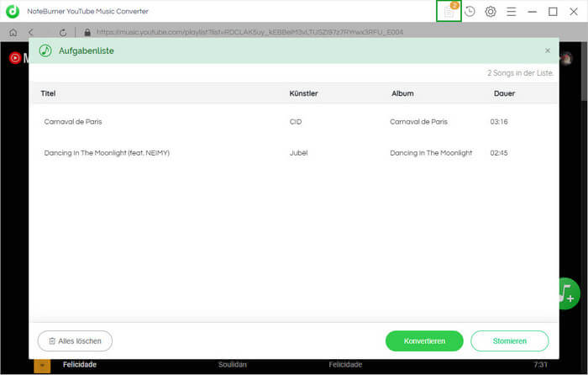588x375 pixels.
Task: Click album Carnaval de Paris cell
Action: 418,122
